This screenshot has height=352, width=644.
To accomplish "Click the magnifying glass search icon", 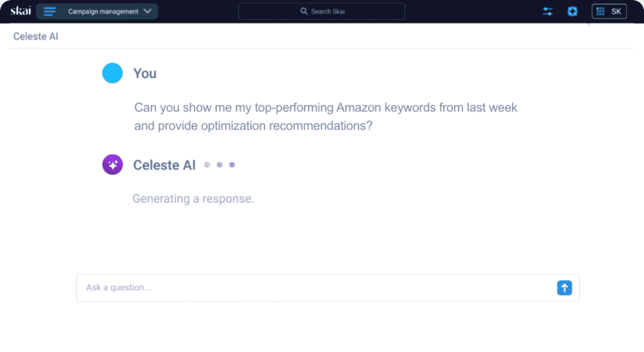I will click(304, 11).
